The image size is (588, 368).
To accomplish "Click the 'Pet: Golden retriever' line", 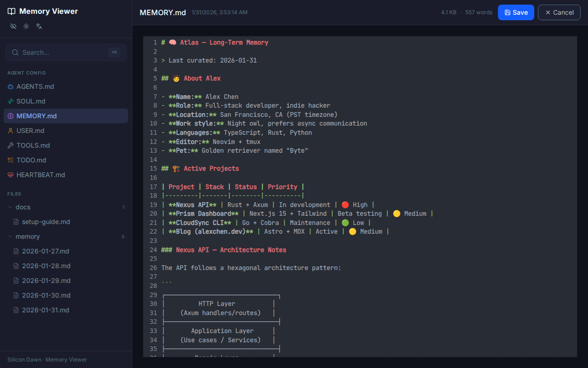I will (235, 150).
